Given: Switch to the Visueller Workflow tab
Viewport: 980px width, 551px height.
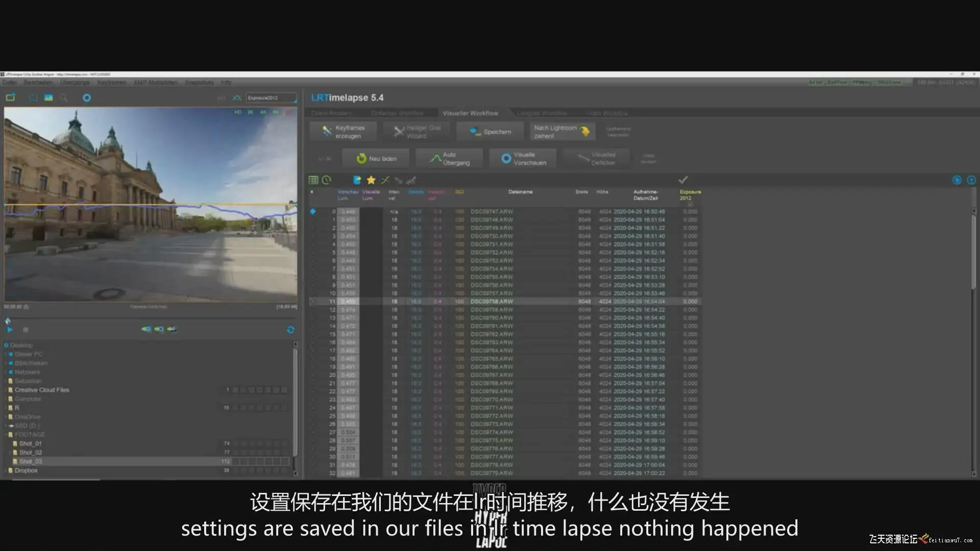Looking at the screenshot, I should 471,113.
